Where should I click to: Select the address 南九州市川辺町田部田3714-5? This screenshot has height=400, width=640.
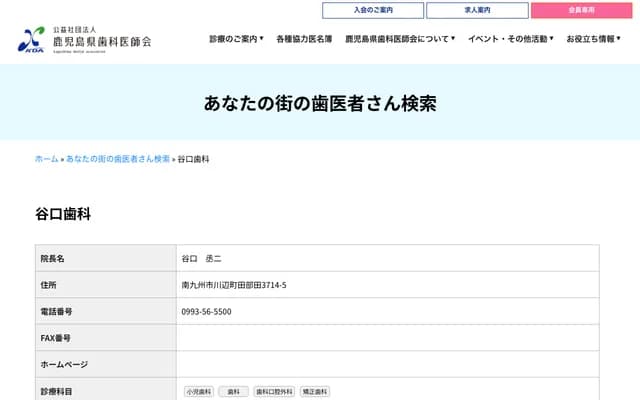point(234,285)
